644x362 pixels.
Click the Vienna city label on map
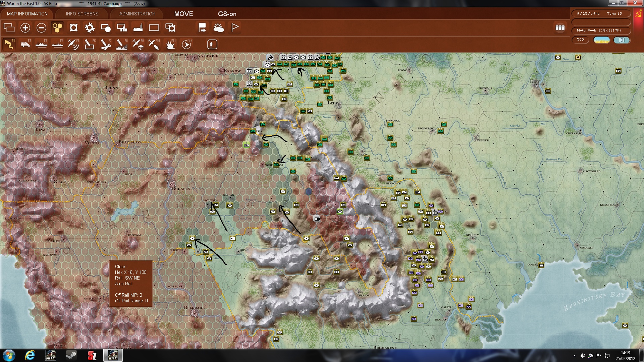click(92, 143)
